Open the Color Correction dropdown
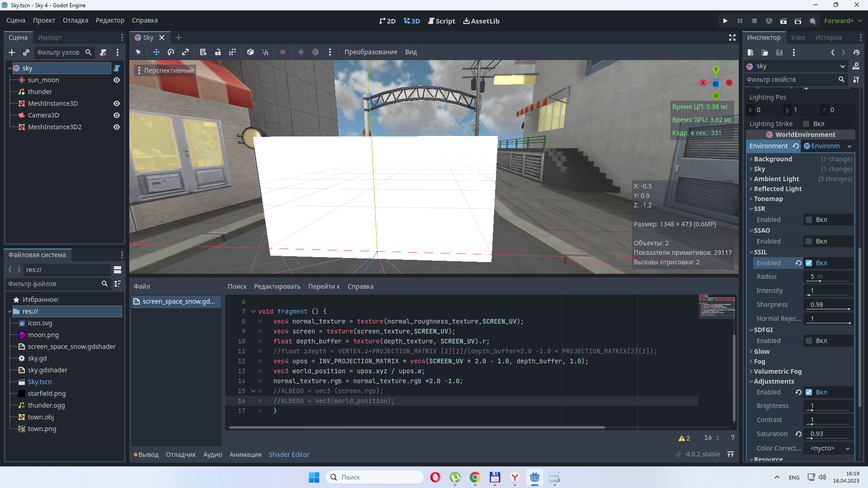The width and height of the screenshot is (868, 488). (830, 448)
